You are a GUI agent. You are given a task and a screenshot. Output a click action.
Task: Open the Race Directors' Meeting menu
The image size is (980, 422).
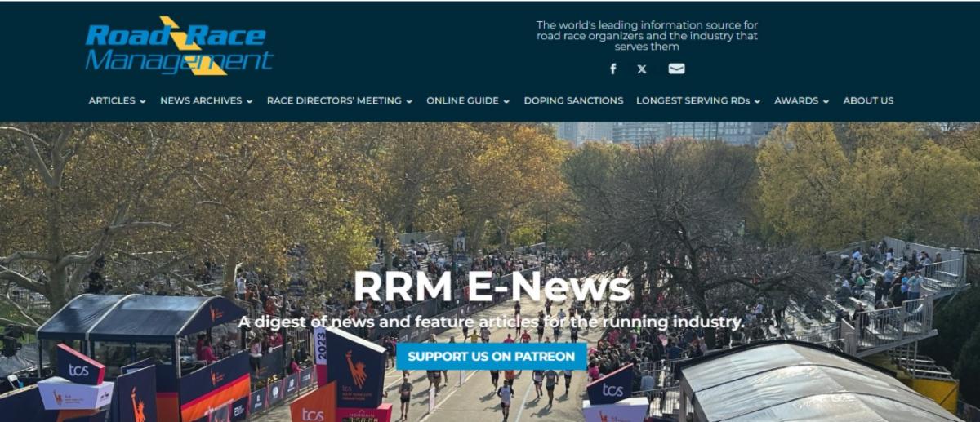click(340, 100)
